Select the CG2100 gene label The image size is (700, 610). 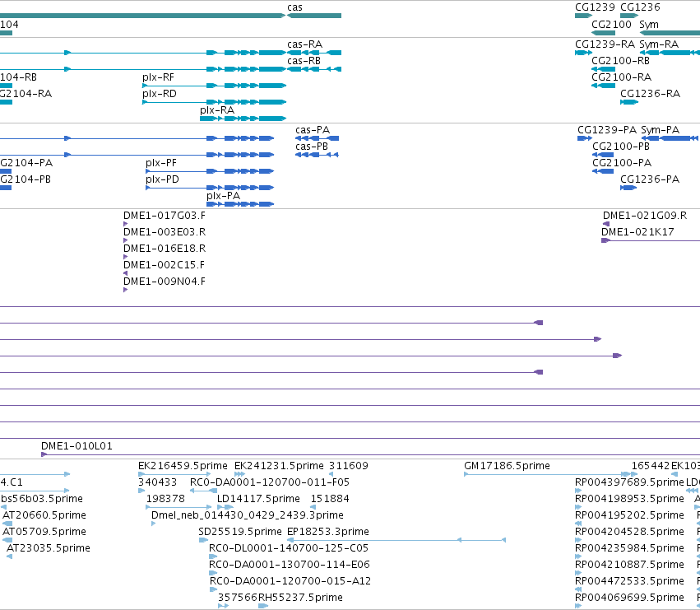[x=612, y=25]
